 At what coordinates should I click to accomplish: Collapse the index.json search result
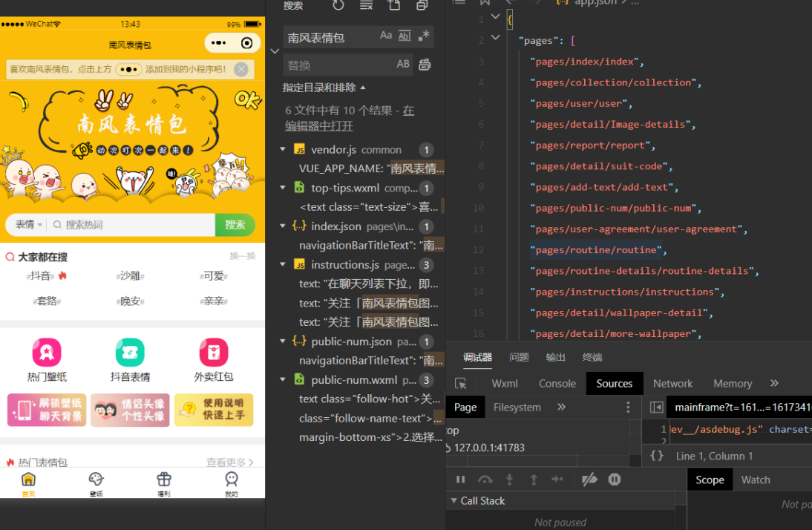click(x=283, y=226)
